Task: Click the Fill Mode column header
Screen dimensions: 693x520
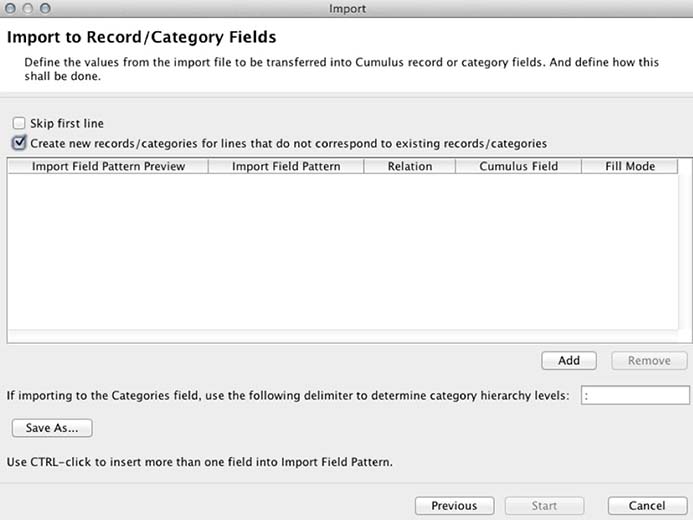Action: 629,167
